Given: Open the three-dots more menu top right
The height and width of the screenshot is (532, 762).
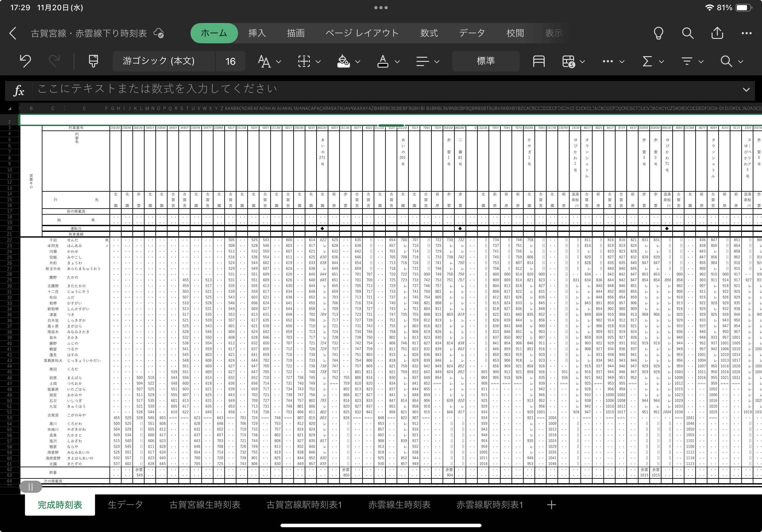Looking at the screenshot, I should point(746,33).
